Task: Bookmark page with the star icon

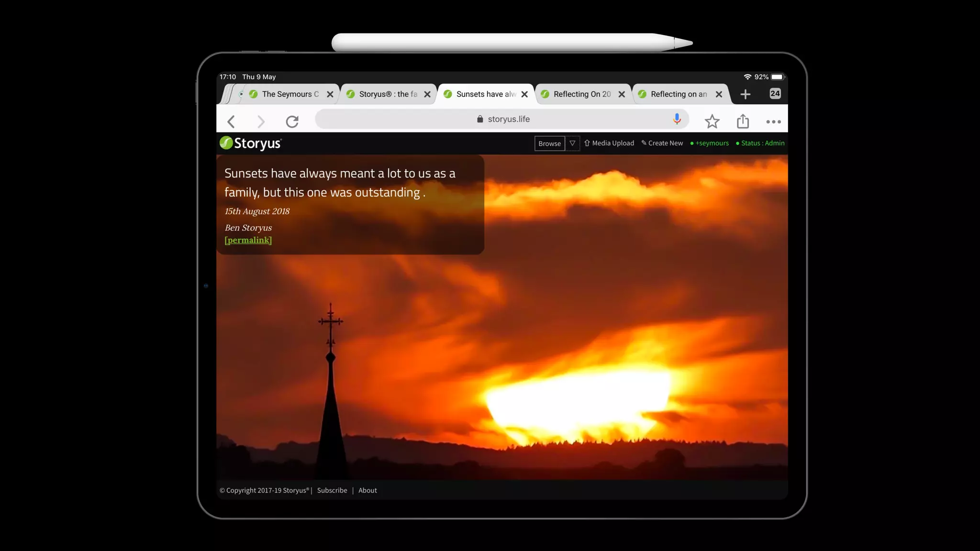Action: 712,121
